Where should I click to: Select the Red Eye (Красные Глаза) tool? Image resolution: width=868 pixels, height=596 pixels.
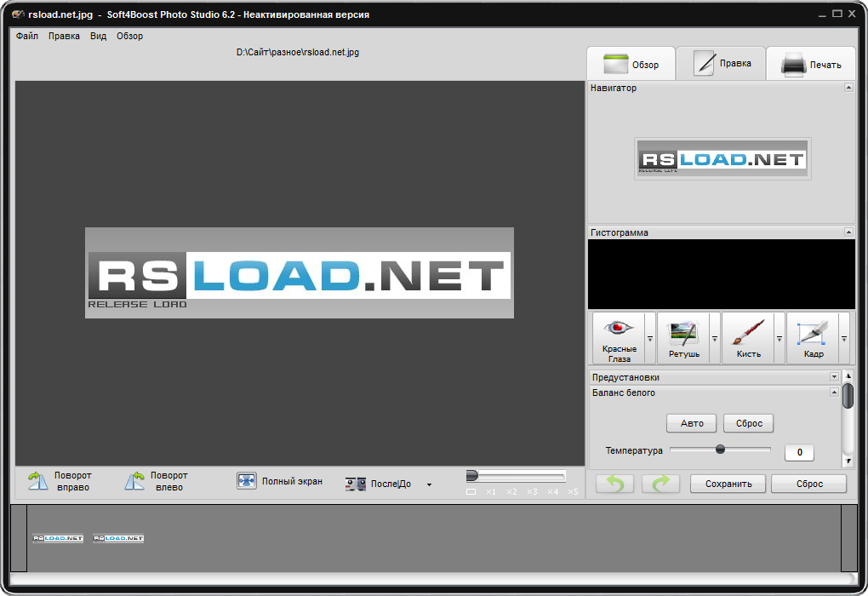point(619,338)
